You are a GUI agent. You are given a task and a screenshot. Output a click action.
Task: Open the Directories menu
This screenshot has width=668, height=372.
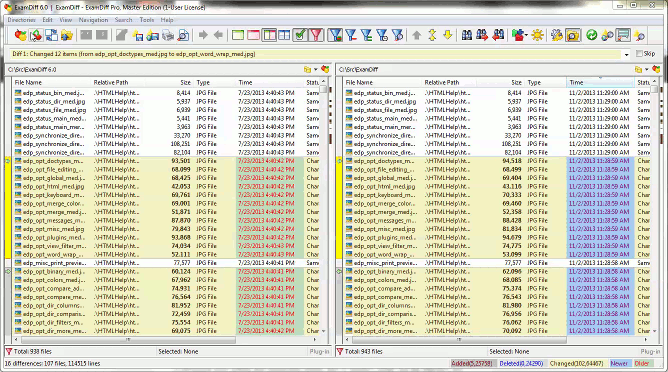21,20
